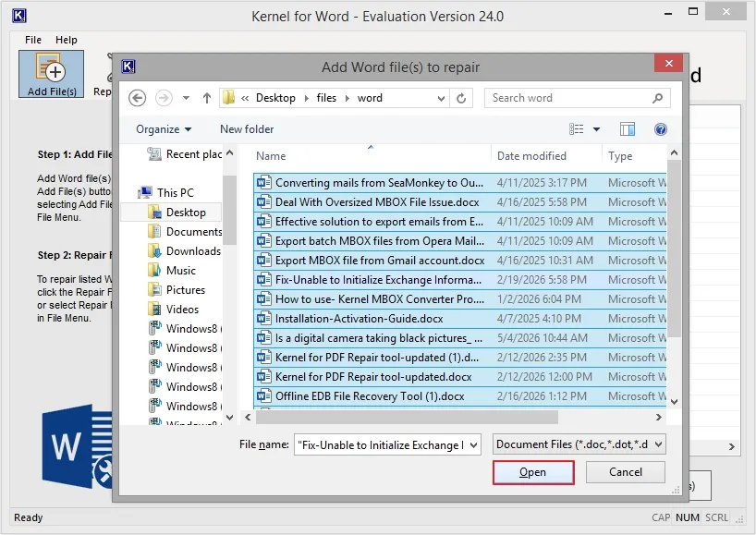The width and height of the screenshot is (756, 535).
Task: Click the Recent places icon
Action: coord(154,154)
